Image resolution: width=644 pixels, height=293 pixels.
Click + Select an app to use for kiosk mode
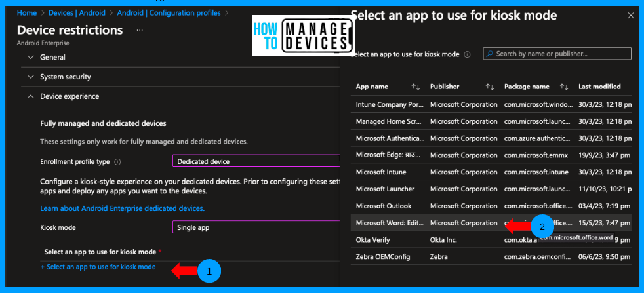pyautogui.click(x=98, y=267)
